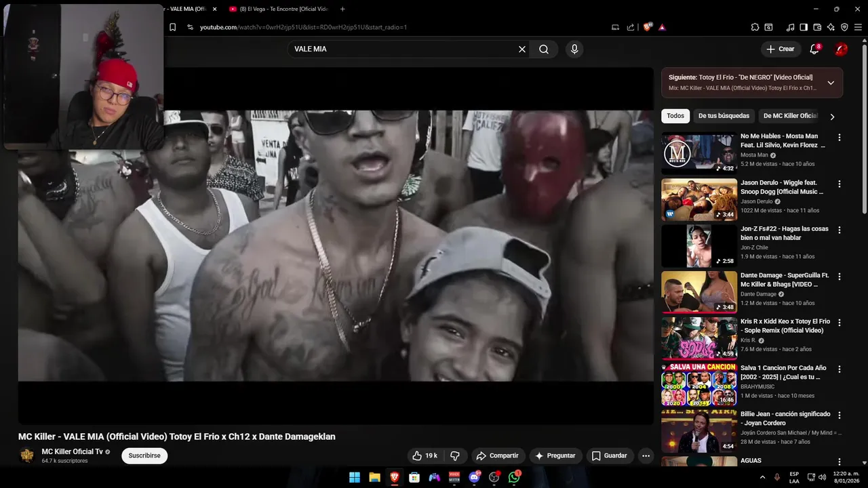Viewport: 868px width, 488px height.
Task: Open browser extensions puzzle icon
Action: coord(755,27)
